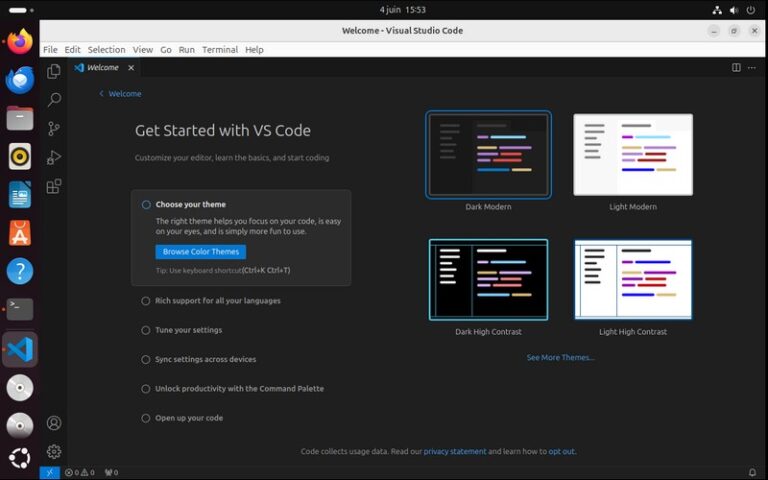Open the Selection menu
Screen dimensions: 768x480
pos(106,49)
